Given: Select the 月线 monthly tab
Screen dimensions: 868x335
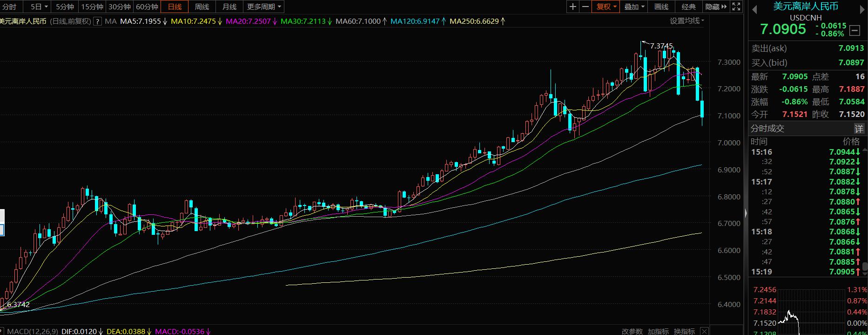Looking at the screenshot, I should point(229,7).
